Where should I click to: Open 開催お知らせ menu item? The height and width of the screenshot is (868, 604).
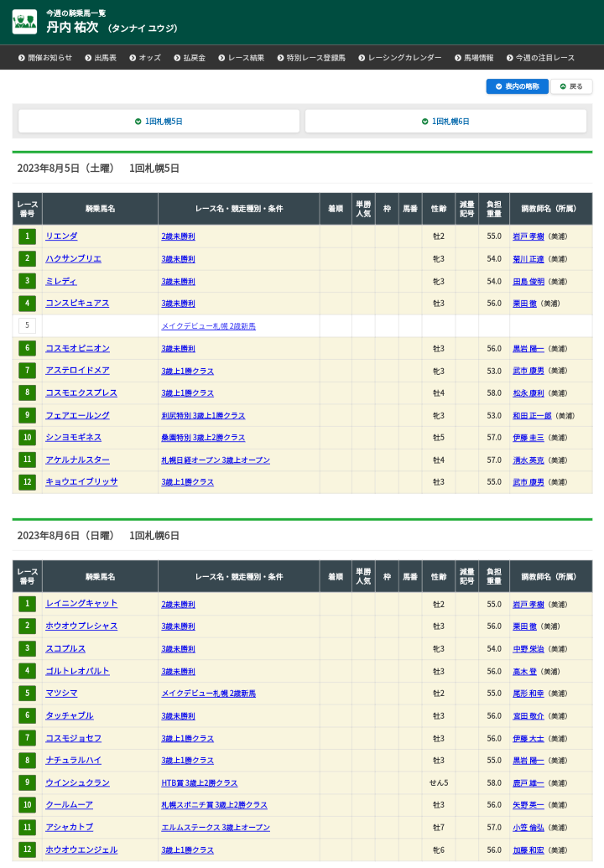pos(44,58)
